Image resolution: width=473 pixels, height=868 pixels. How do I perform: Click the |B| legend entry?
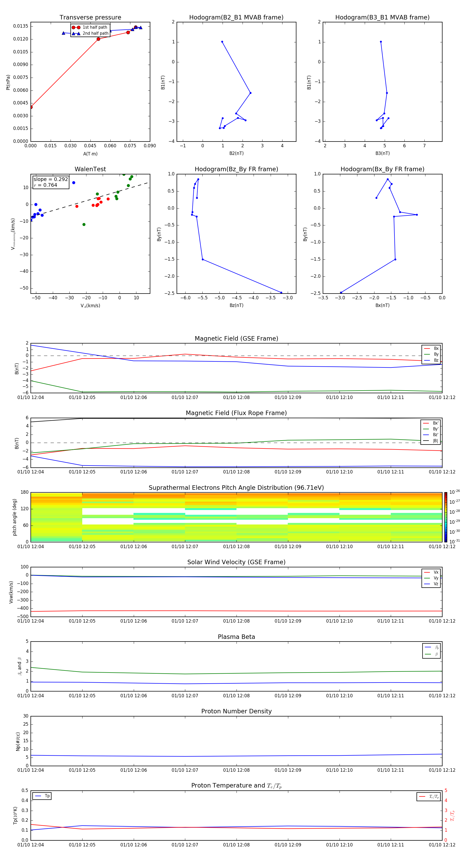[x=431, y=441]
